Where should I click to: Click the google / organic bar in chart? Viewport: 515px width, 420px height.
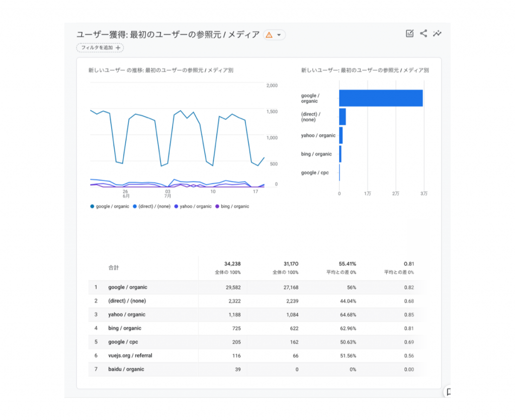tap(381, 98)
